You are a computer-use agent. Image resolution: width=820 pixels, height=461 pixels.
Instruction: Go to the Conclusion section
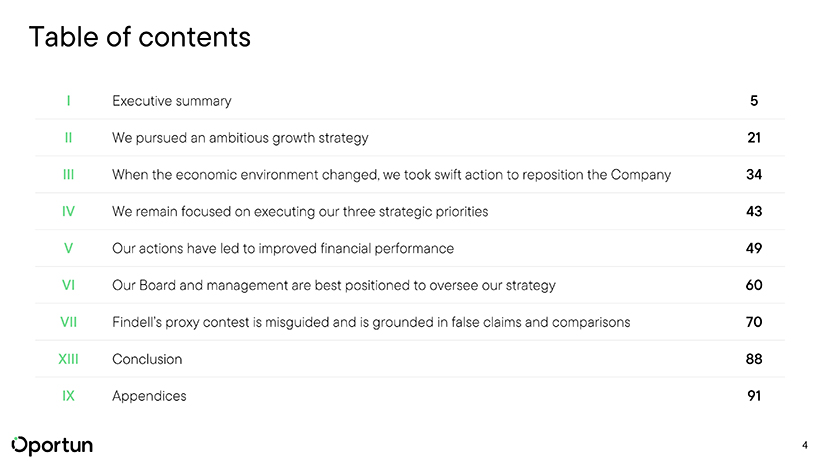click(x=147, y=359)
